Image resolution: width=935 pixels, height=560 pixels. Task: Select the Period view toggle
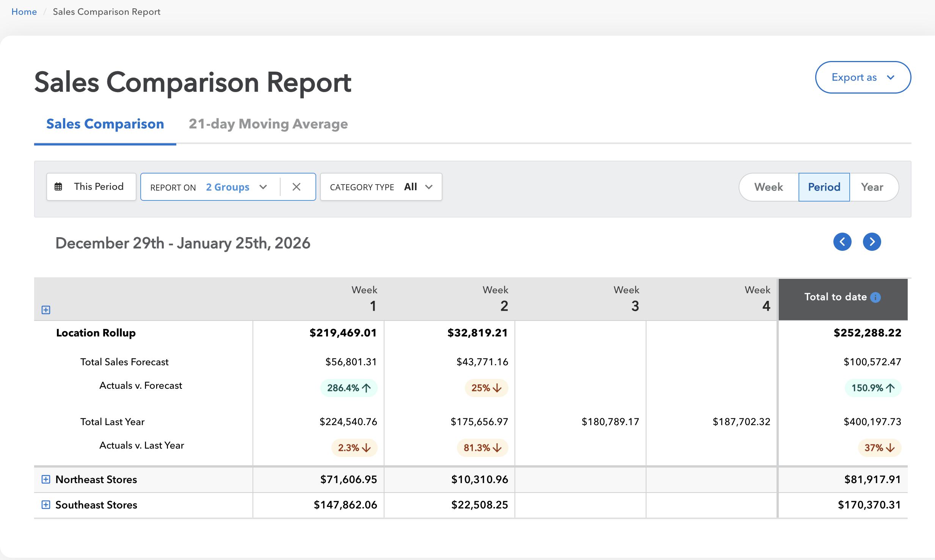point(824,187)
